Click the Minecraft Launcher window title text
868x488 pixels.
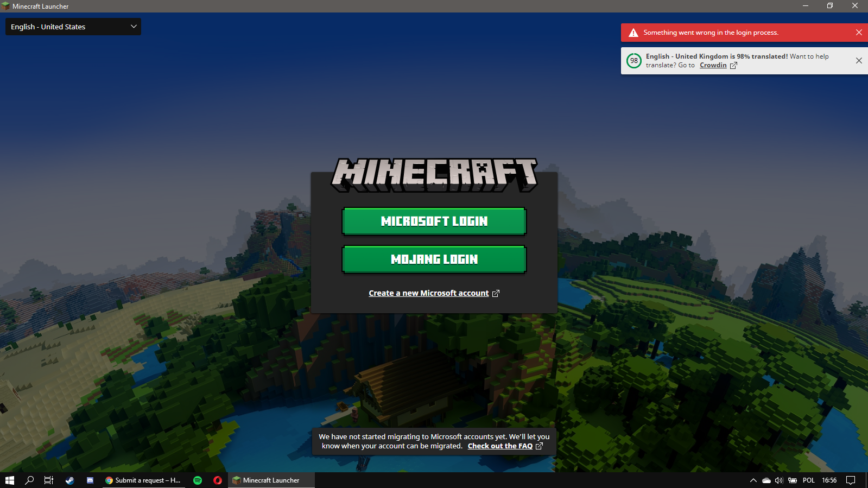(x=41, y=7)
